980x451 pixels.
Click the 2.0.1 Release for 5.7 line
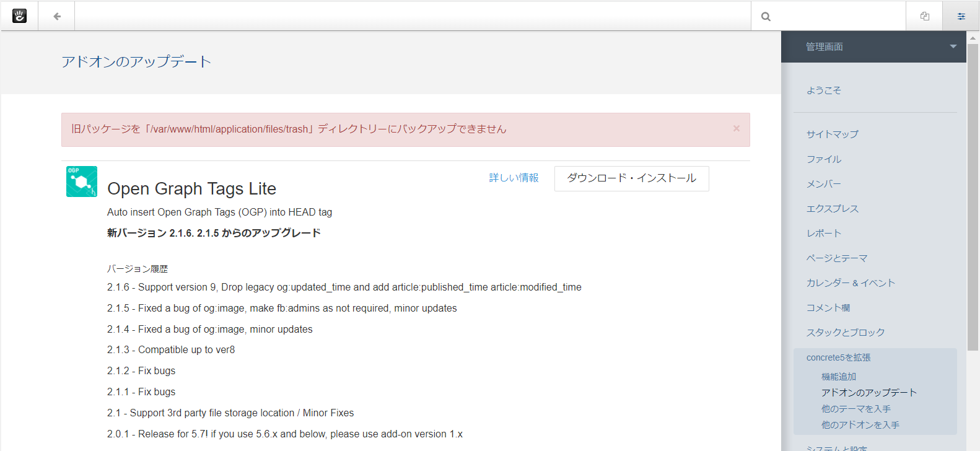point(285,434)
